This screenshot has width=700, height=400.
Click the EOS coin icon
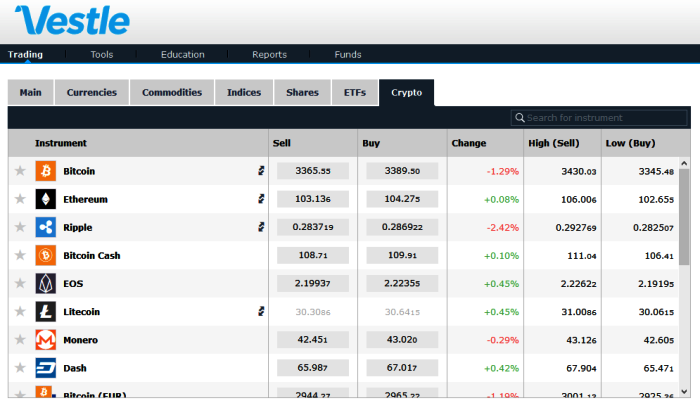click(x=46, y=283)
